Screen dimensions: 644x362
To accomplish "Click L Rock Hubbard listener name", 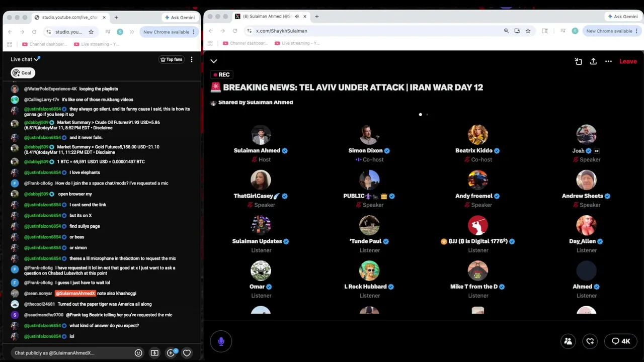I will (365, 287).
